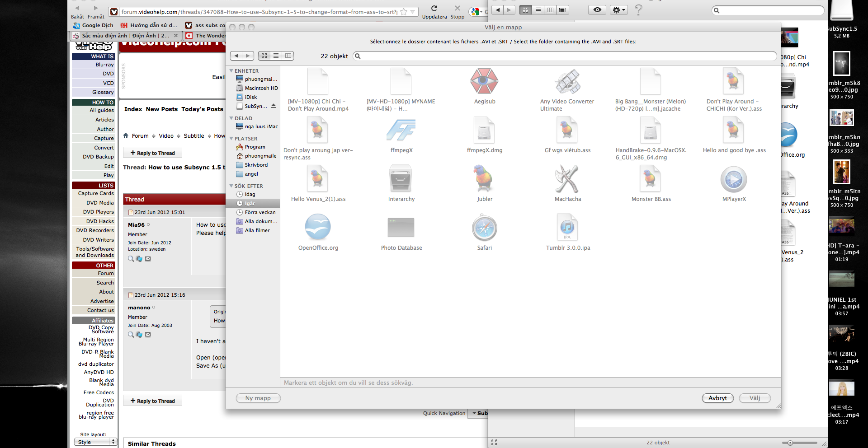Open mblr_m5k8 jpg desktop thumbnail
Viewport: 868px width, 448px height.
click(842, 63)
